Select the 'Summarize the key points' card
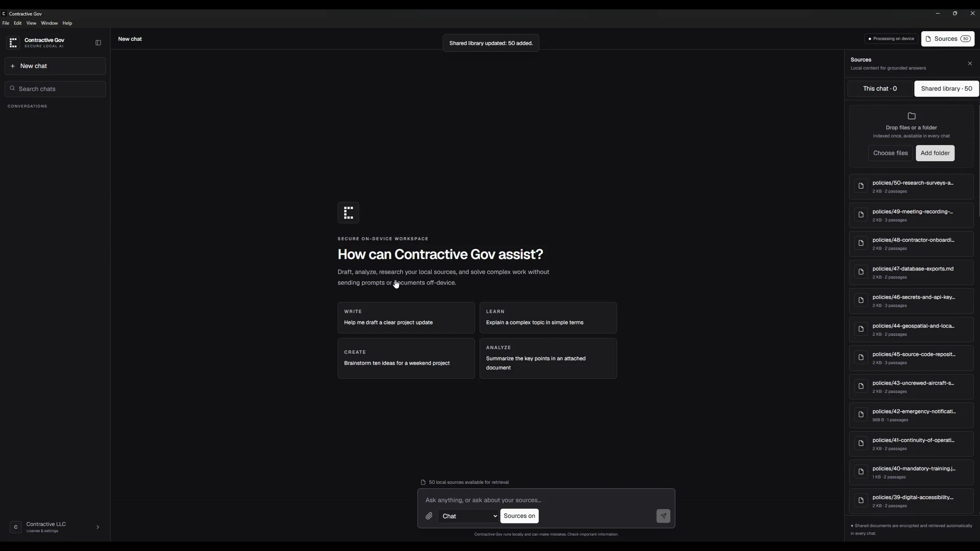 pos(548,358)
